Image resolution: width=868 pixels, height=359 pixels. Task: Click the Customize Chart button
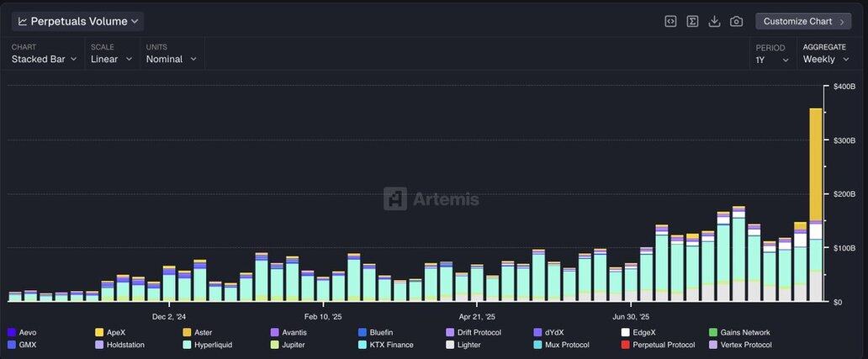pyautogui.click(x=803, y=22)
